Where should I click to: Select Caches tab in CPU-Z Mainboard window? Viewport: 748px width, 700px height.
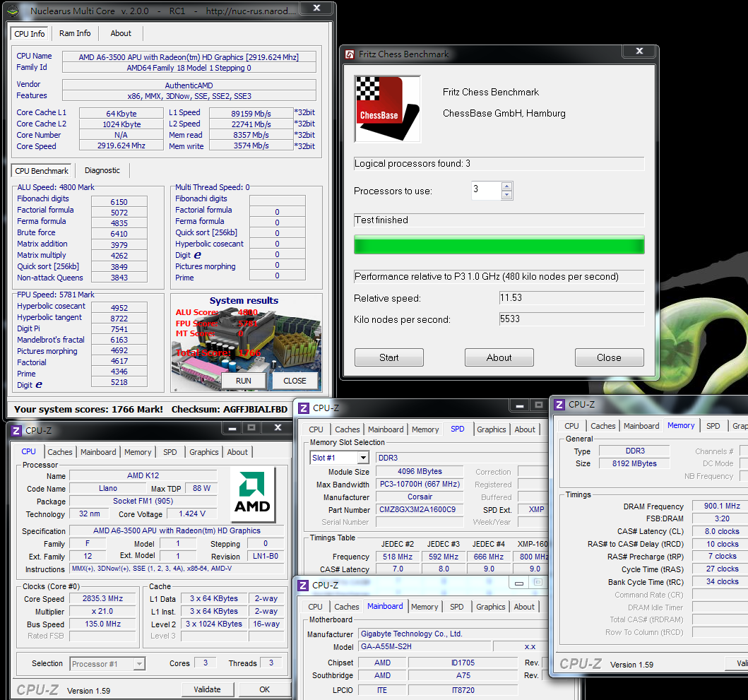tap(347, 607)
